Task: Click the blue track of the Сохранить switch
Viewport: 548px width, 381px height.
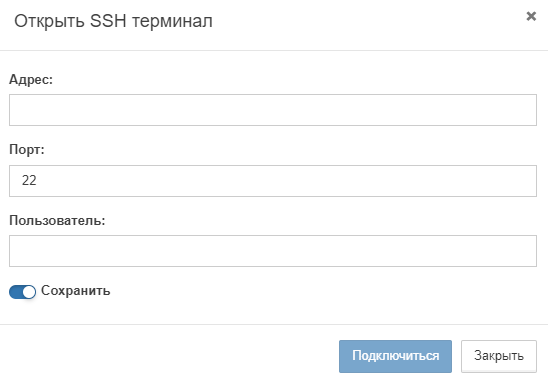Action: [16, 292]
